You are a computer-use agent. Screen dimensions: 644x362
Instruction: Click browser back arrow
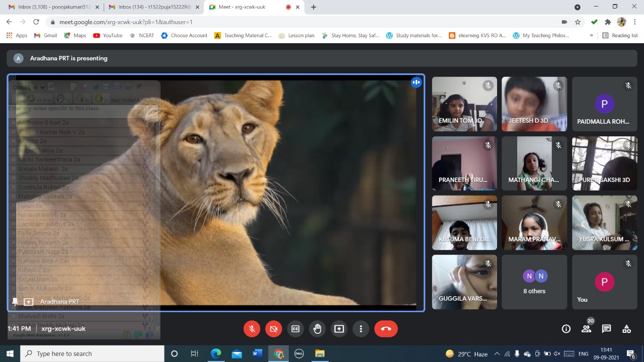tap(9, 22)
